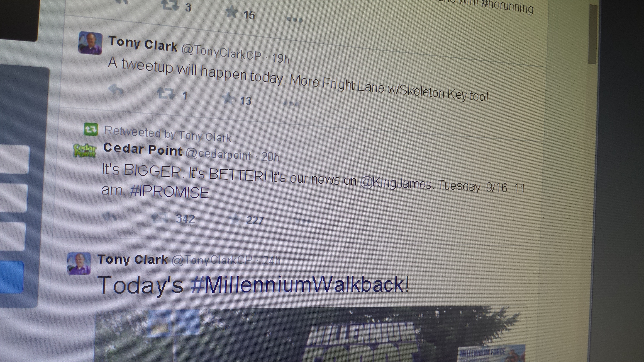Reply to the tweetup tweet
The image size is (644, 362).
116,89
